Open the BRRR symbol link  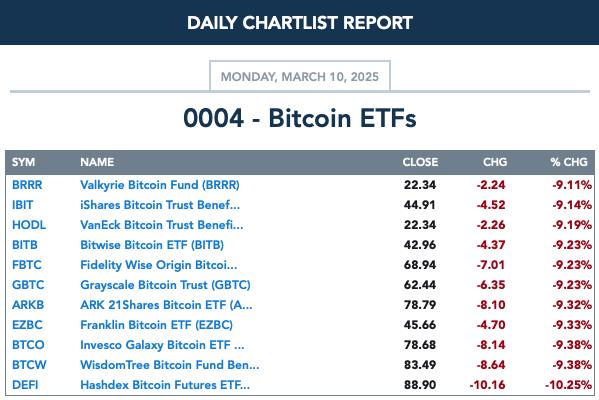(27, 185)
